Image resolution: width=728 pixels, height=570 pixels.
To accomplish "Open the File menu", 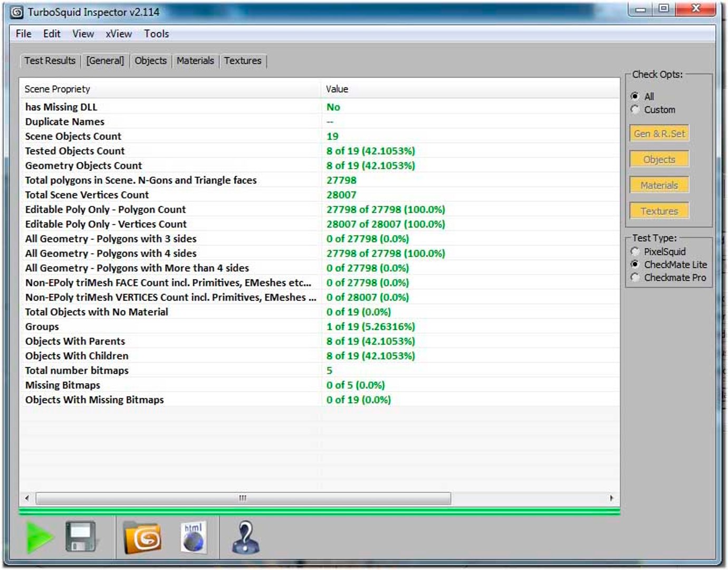I will tap(24, 34).
